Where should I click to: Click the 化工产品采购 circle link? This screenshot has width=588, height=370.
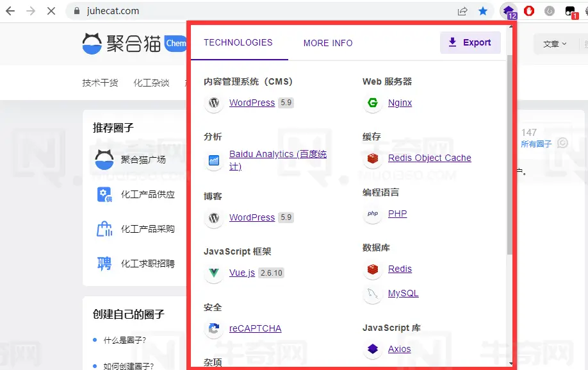[x=148, y=229]
